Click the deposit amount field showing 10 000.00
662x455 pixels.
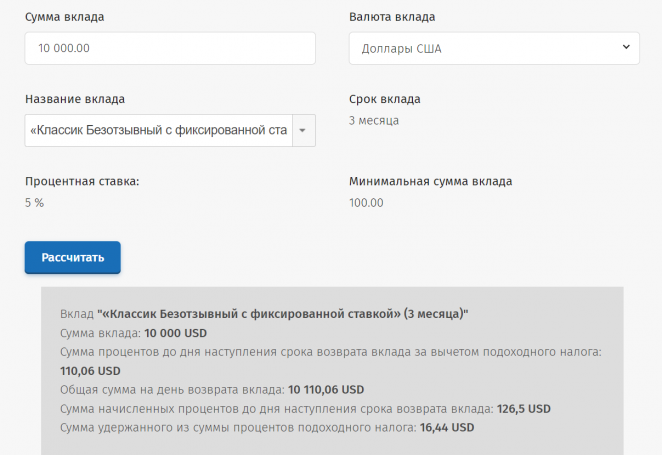169,48
